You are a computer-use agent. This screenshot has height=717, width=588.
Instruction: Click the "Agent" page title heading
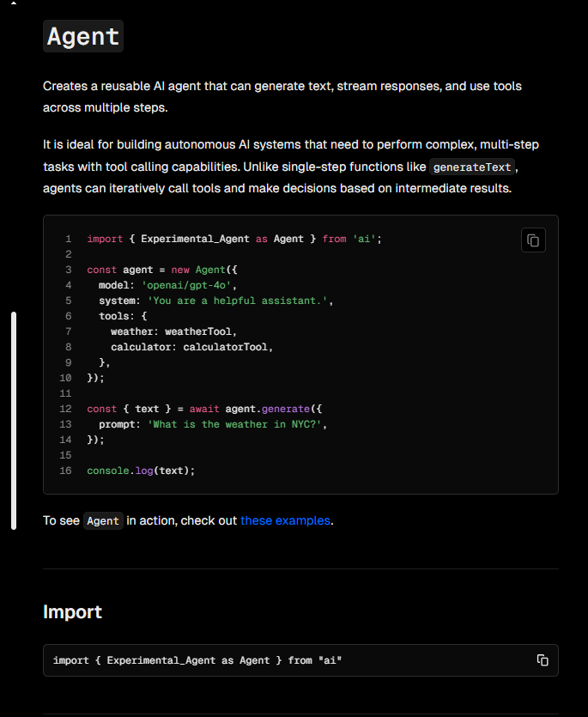tap(83, 37)
